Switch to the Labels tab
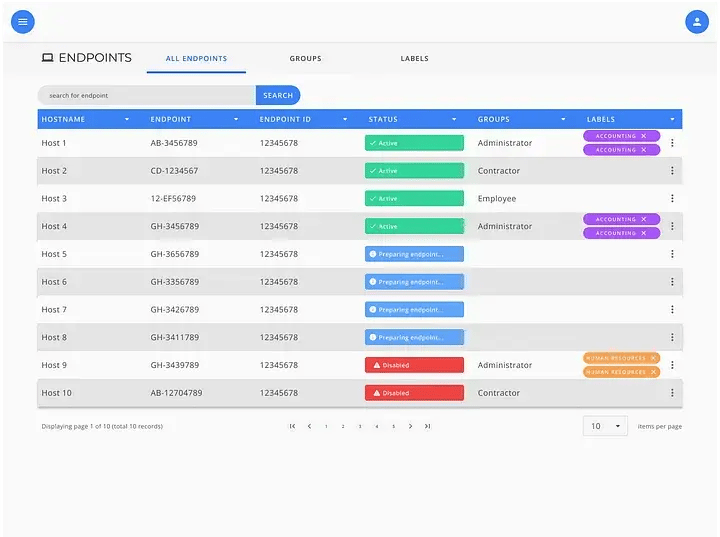 (414, 59)
